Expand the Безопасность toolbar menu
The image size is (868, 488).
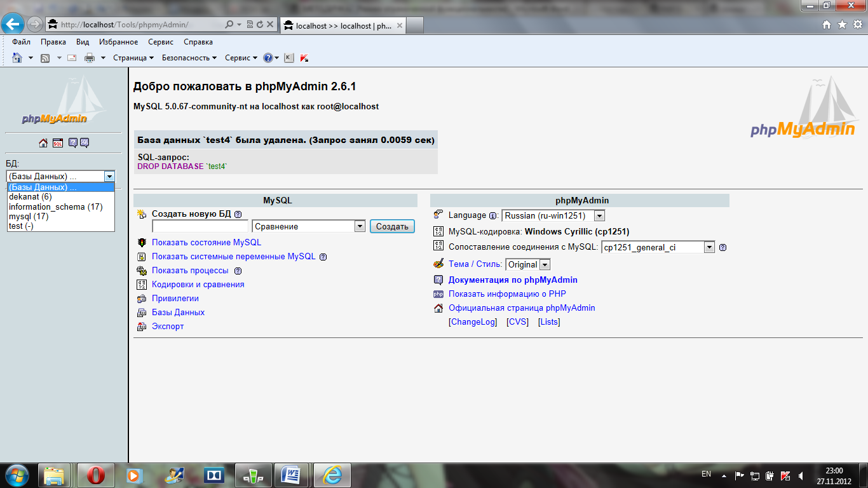(189, 58)
